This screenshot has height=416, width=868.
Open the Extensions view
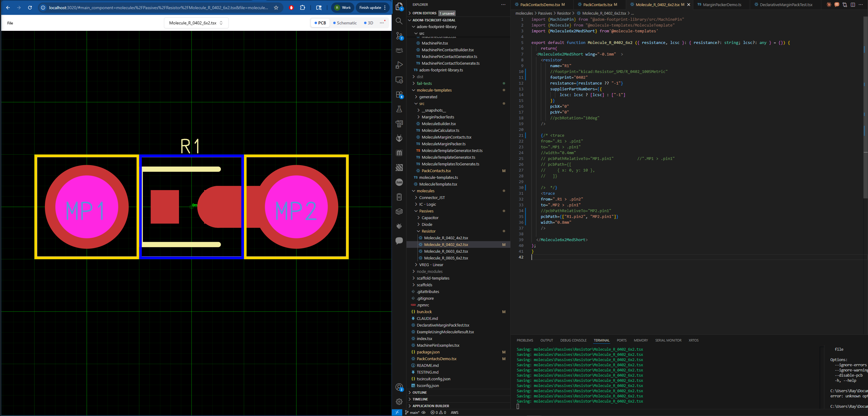click(399, 95)
